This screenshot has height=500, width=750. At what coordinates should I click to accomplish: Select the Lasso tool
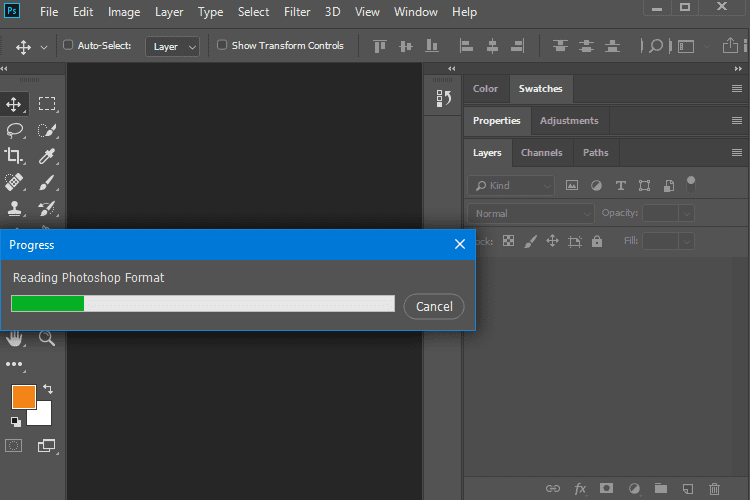click(x=14, y=130)
